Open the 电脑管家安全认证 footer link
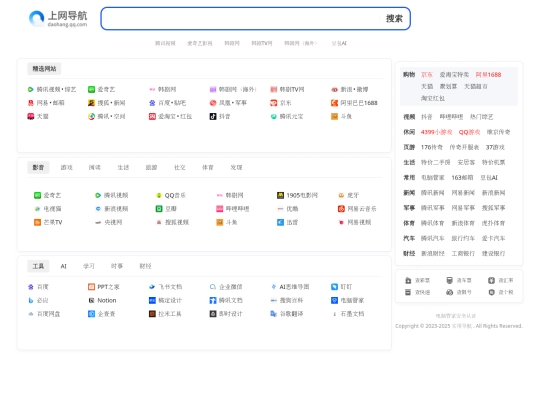540x405 pixels. 456,316
